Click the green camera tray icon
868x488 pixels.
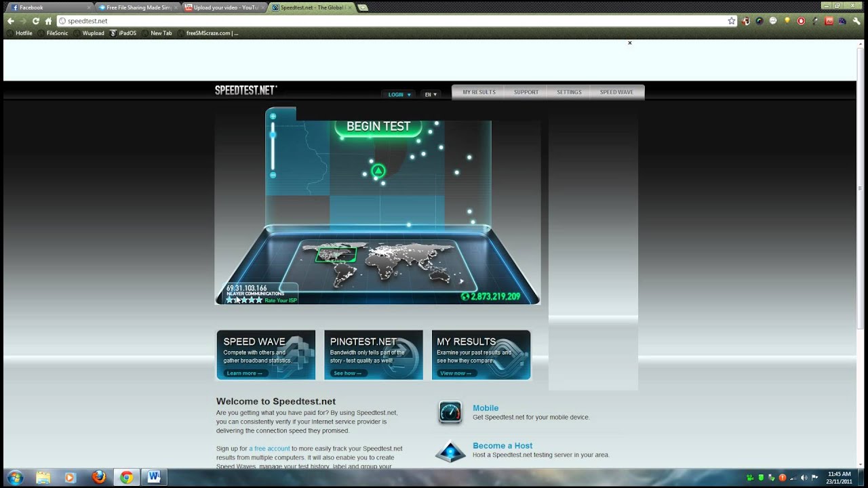749,477
